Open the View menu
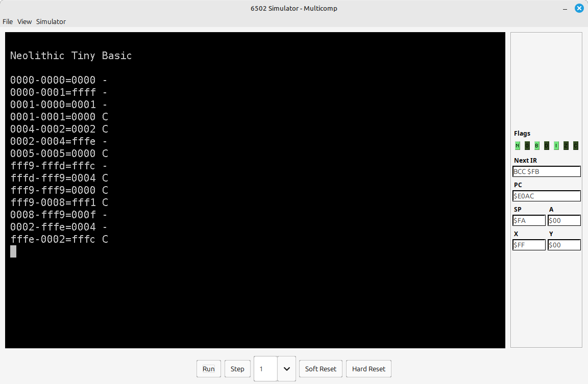 click(x=24, y=21)
